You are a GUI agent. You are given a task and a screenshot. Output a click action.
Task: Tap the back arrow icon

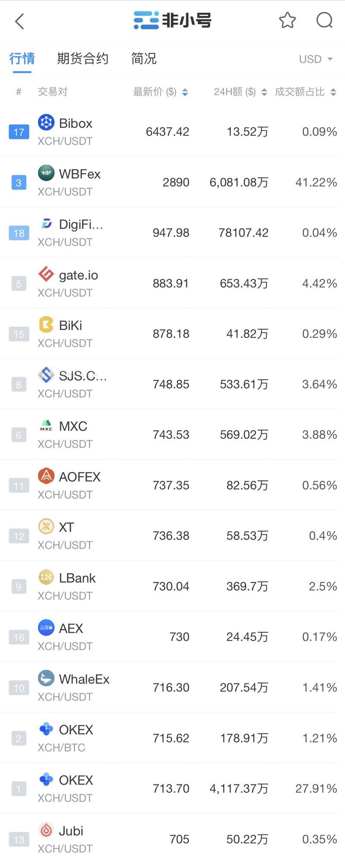(x=19, y=21)
